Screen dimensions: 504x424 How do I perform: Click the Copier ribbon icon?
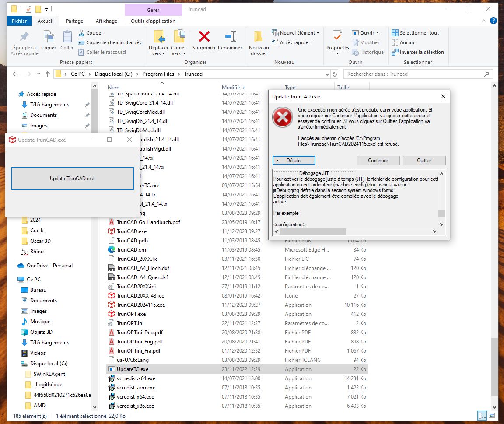(49, 37)
